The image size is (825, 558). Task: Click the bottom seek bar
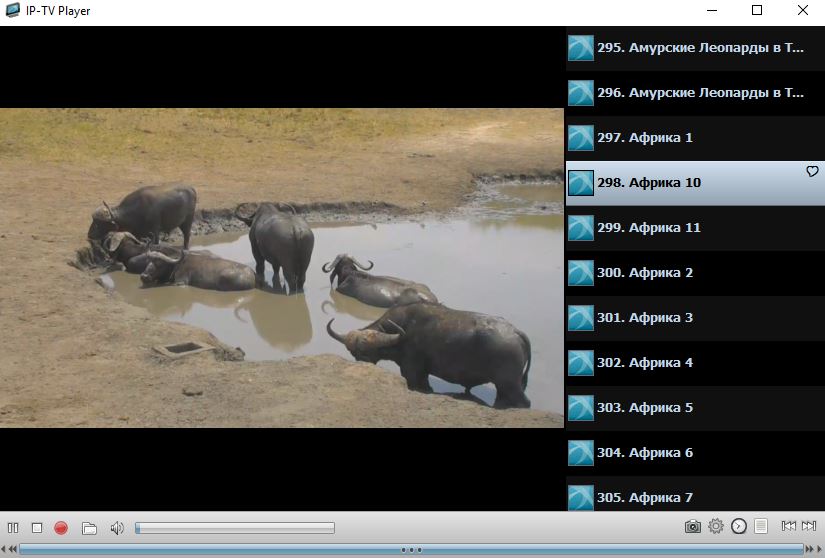411,550
